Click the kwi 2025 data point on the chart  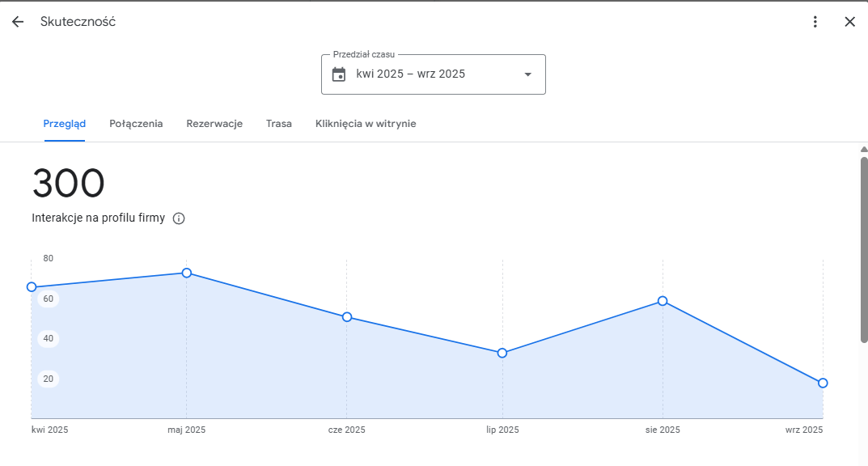click(32, 287)
